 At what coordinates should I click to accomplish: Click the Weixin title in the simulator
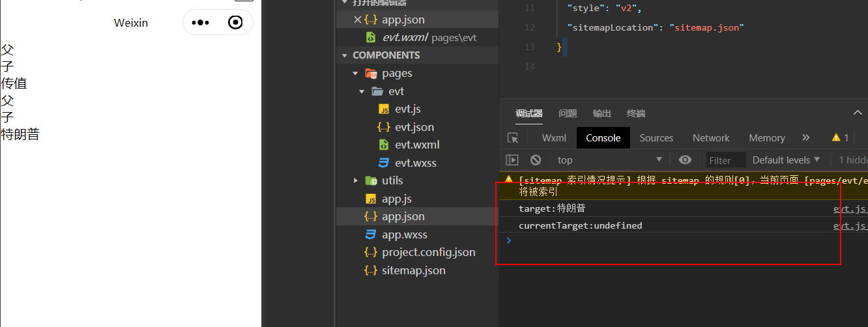131,23
